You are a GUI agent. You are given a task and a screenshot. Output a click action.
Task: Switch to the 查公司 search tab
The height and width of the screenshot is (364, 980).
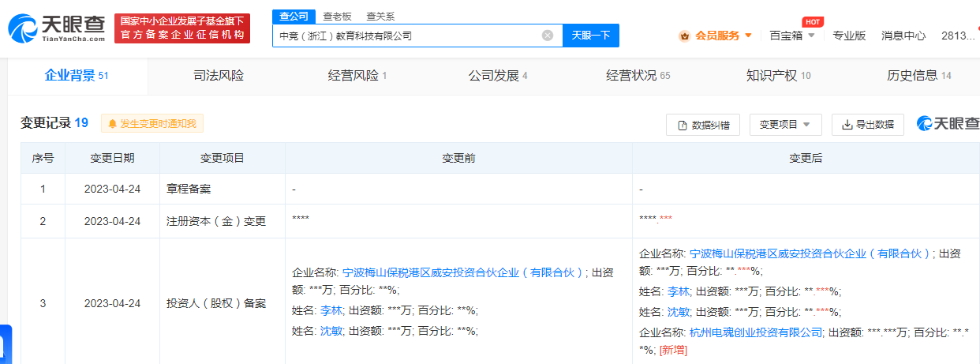294,16
